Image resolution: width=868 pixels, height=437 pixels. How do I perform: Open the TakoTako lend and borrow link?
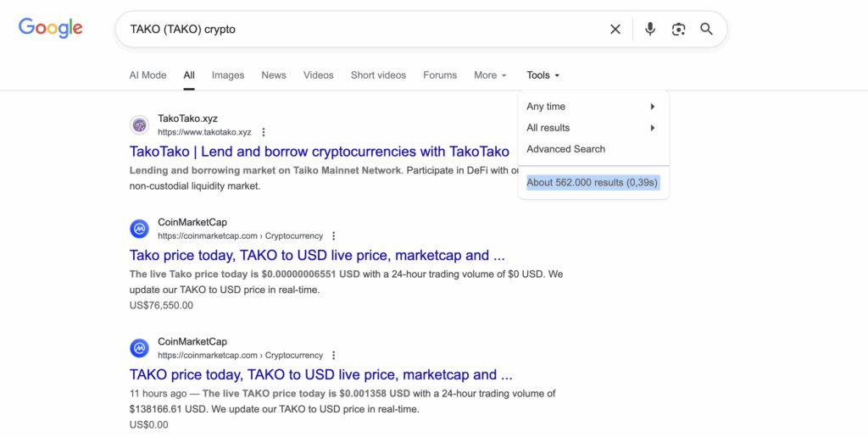coord(319,152)
